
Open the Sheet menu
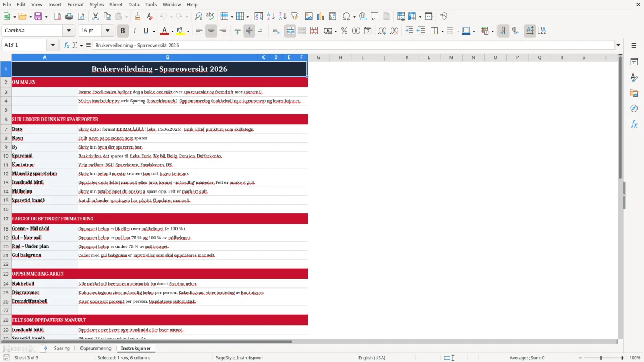point(116,4)
